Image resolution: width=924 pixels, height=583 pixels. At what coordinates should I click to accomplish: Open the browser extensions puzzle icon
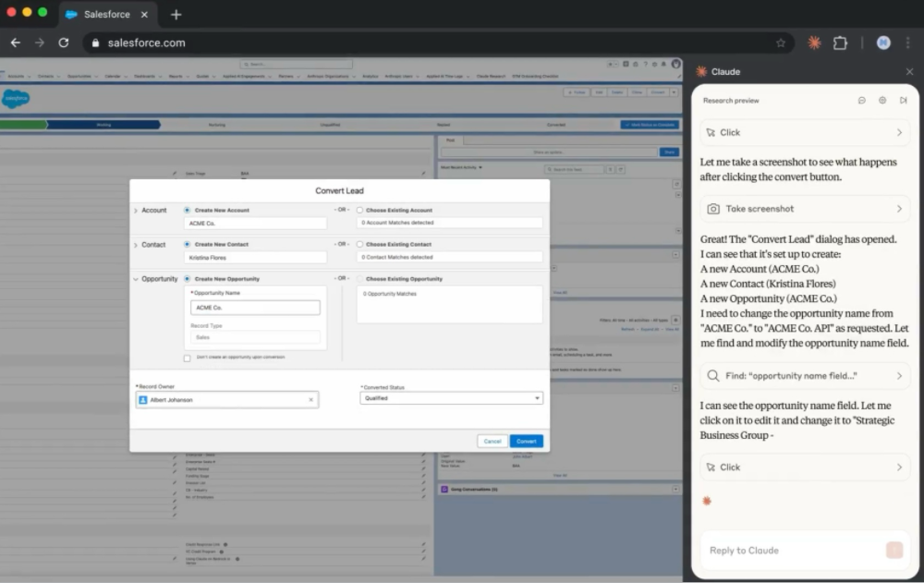[x=840, y=43]
